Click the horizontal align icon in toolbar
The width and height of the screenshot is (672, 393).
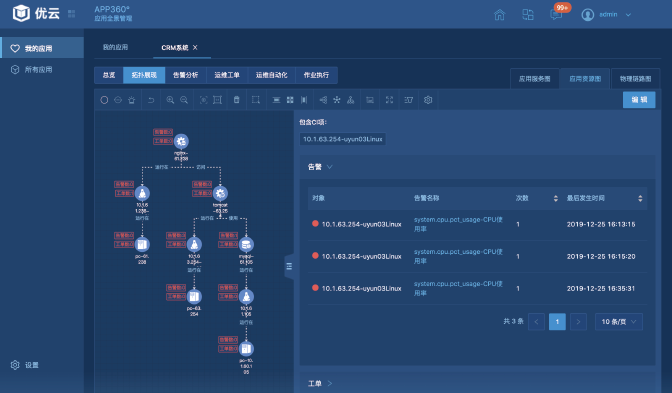[x=276, y=100]
